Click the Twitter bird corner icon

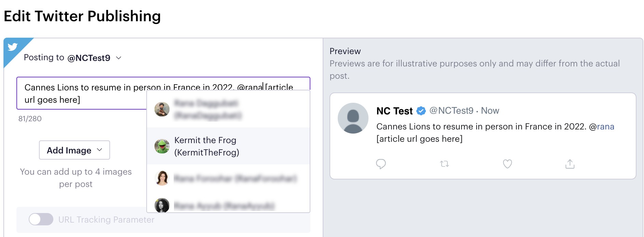(13, 47)
